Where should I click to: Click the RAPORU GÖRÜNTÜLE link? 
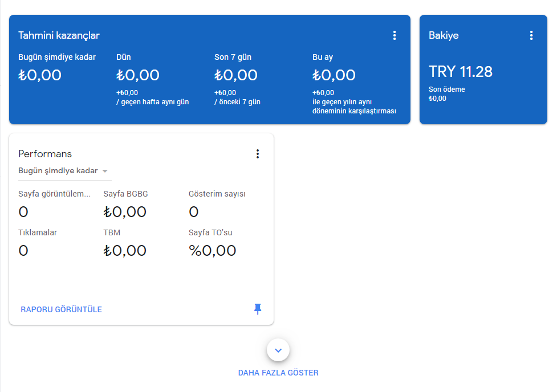pos(61,309)
